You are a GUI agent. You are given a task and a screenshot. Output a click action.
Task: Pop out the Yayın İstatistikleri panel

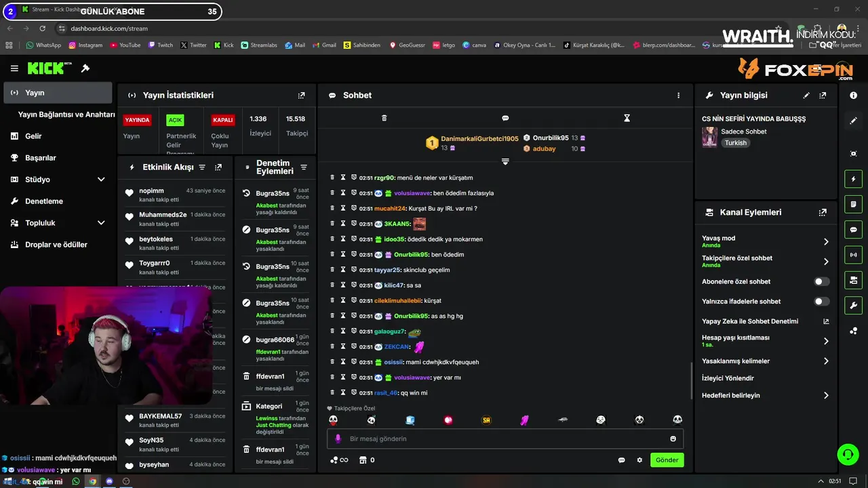point(302,96)
